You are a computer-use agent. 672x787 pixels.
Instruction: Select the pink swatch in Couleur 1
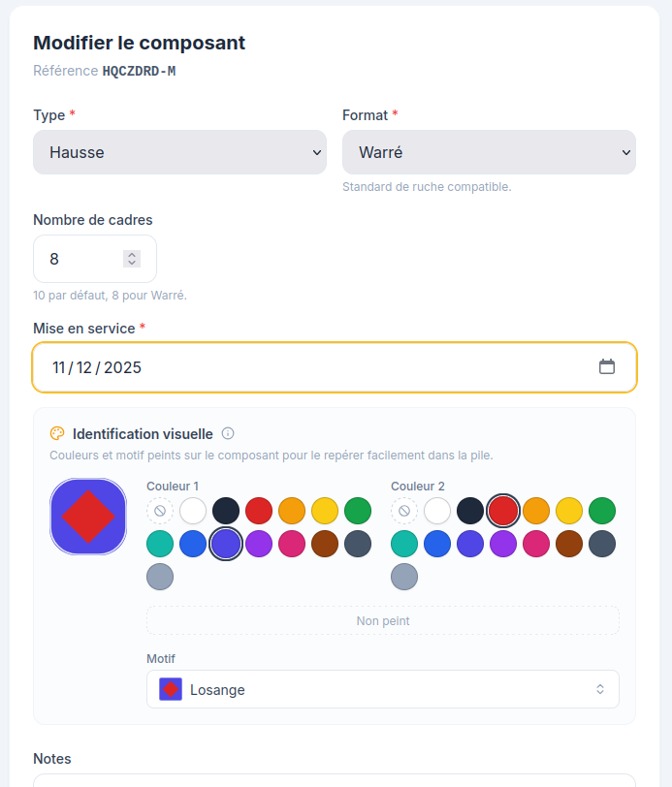[x=292, y=544]
